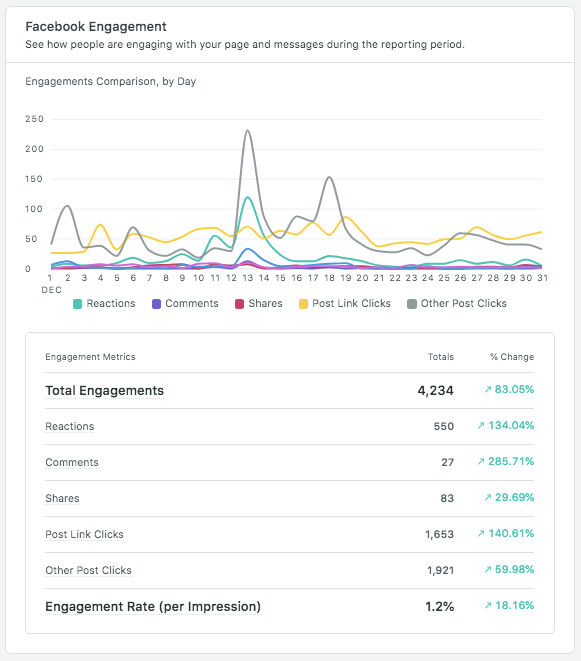The height and width of the screenshot is (661, 581).
Task: Click the Facebook Engagement heading
Action: (x=96, y=27)
